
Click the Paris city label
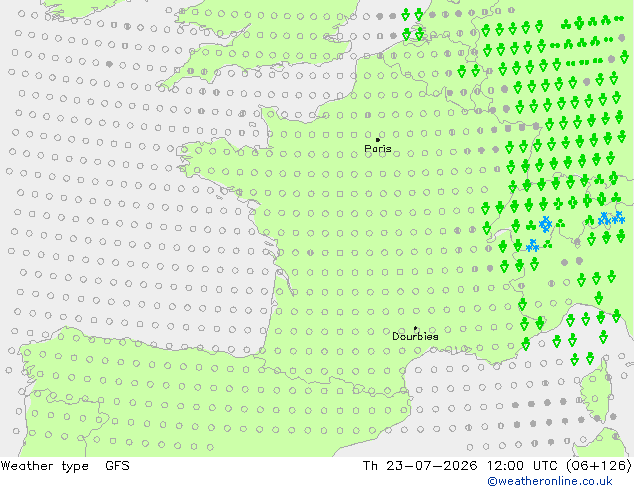(378, 149)
